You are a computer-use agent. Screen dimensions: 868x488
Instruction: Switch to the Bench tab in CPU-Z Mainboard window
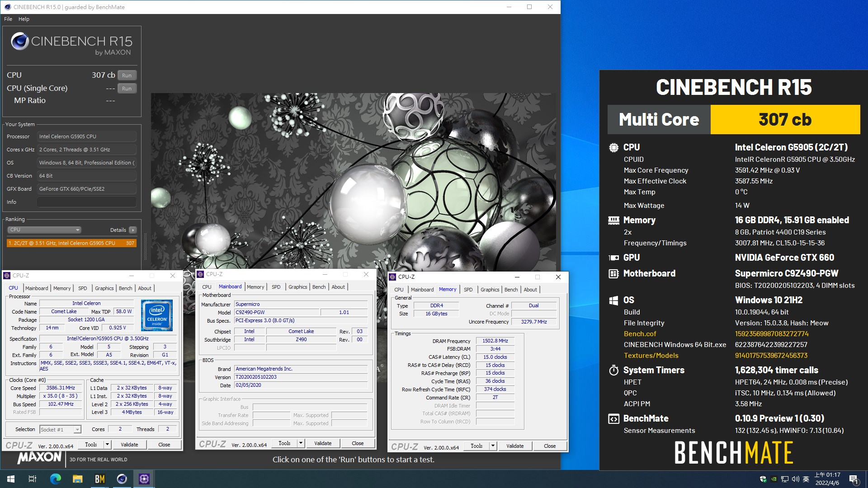pos(319,287)
